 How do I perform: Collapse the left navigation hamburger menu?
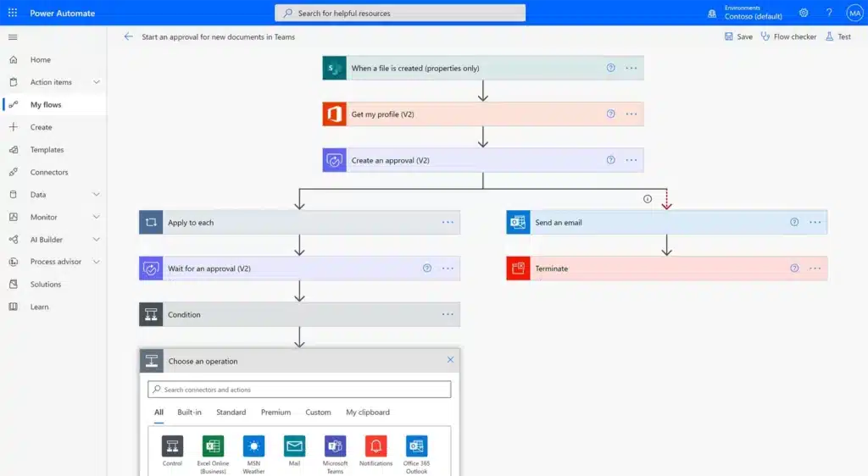click(x=13, y=37)
